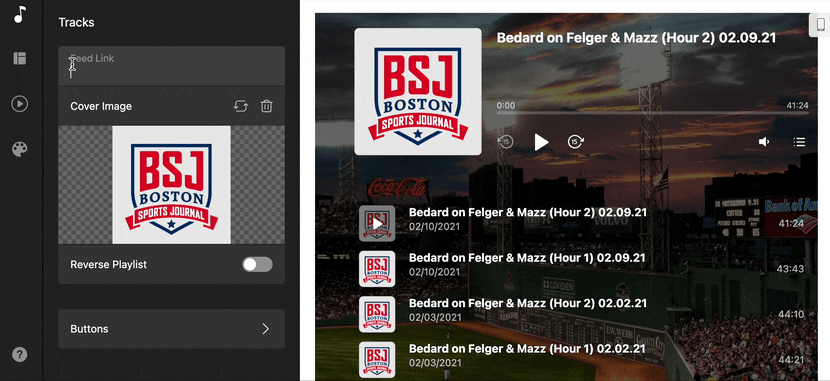Rewind 15 seconds in the player
This screenshot has height=381, width=830.
[x=506, y=142]
